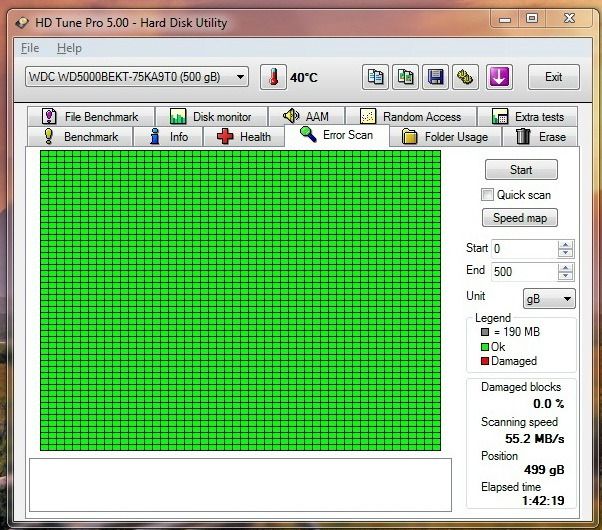Viewport: 602px width, 530px height.
Task: Switch to the Benchmark tab
Action: 80,137
